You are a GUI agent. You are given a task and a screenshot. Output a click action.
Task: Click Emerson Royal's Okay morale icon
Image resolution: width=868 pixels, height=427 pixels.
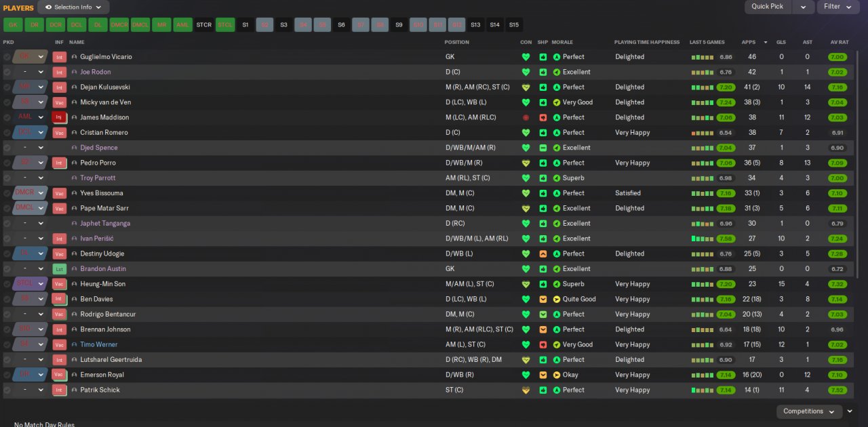[557, 375]
